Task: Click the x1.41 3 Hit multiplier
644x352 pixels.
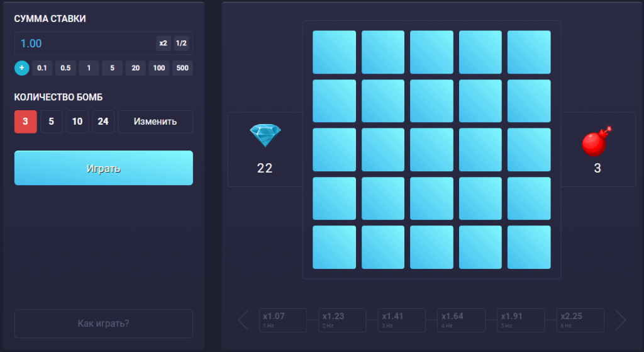Action: [x=402, y=320]
